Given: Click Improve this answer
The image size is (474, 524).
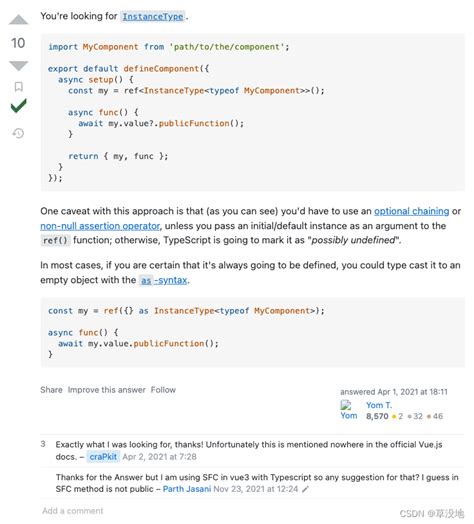Looking at the screenshot, I should click(x=107, y=390).
